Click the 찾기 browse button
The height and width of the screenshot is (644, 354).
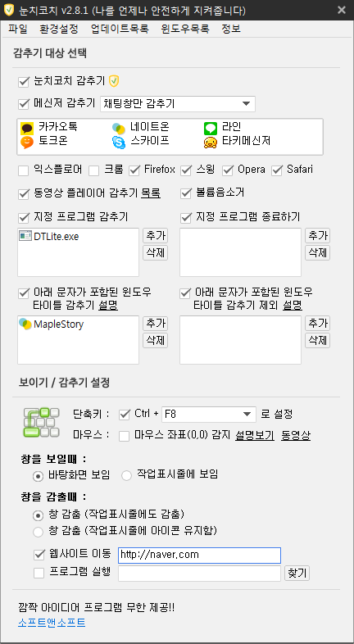(297, 574)
